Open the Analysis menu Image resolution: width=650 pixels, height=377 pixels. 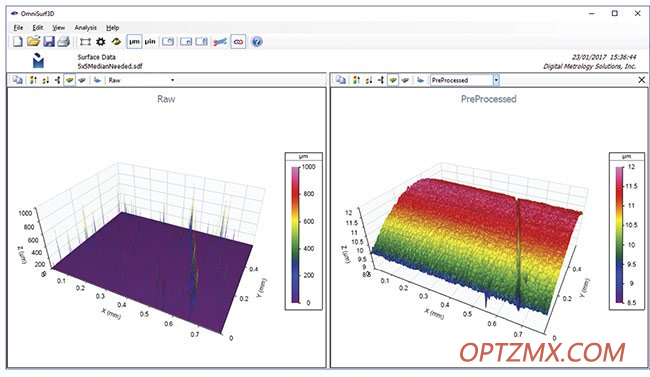click(85, 27)
